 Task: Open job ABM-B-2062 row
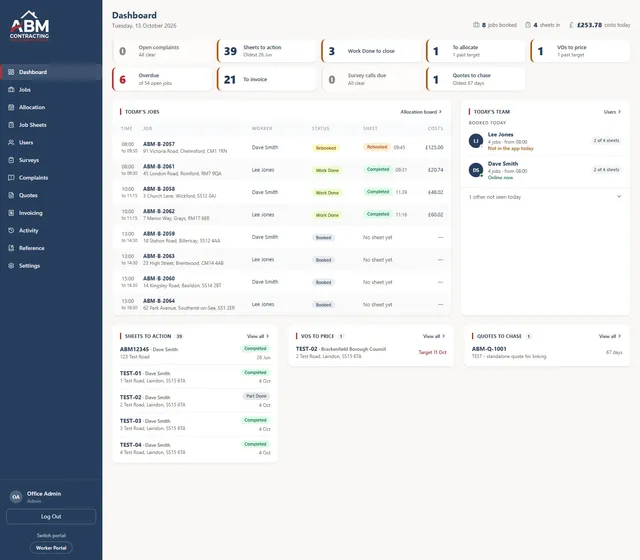[x=282, y=215]
